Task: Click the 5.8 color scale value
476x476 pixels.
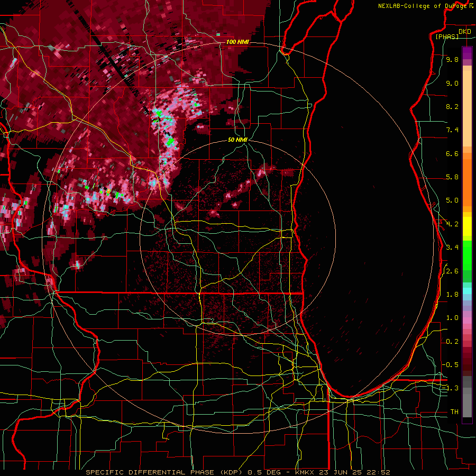Action: click(452, 177)
